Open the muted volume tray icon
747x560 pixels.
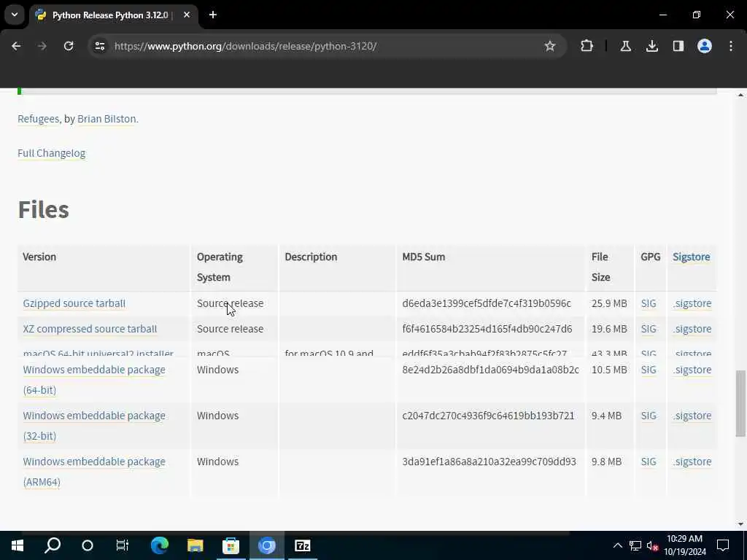[652, 545]
